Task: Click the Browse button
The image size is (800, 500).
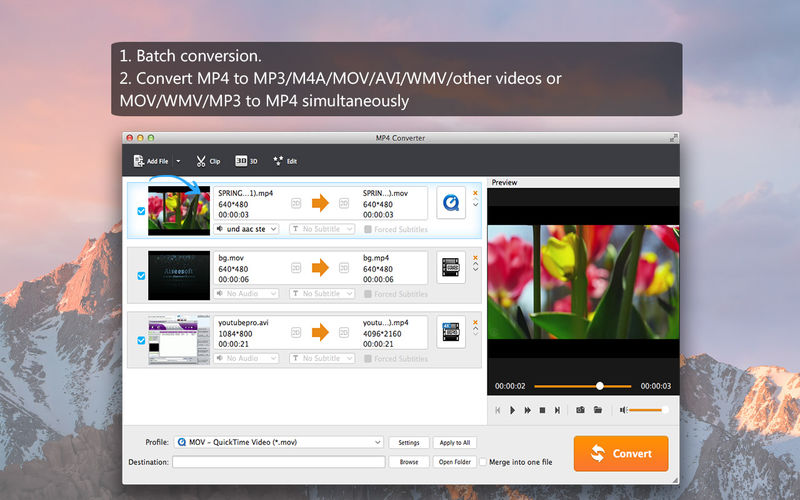Action: point(409,462)
